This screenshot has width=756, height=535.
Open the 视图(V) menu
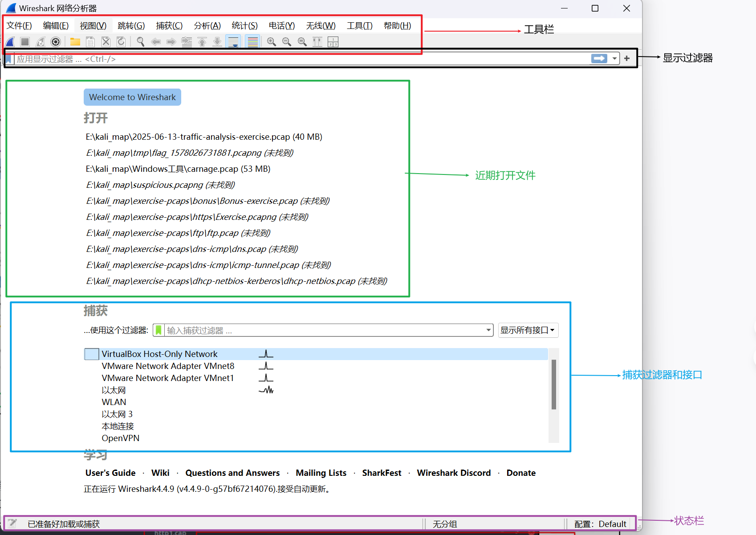93,26
